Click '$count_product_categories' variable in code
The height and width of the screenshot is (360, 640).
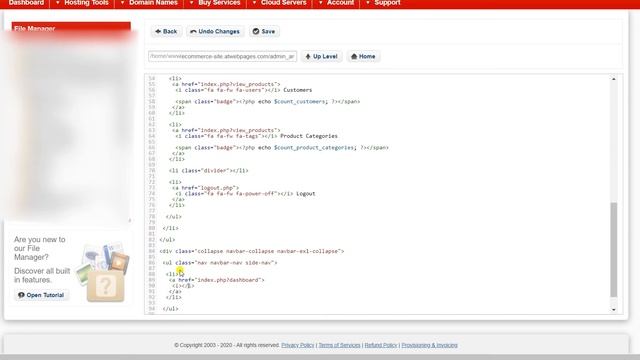pos(314,148)
